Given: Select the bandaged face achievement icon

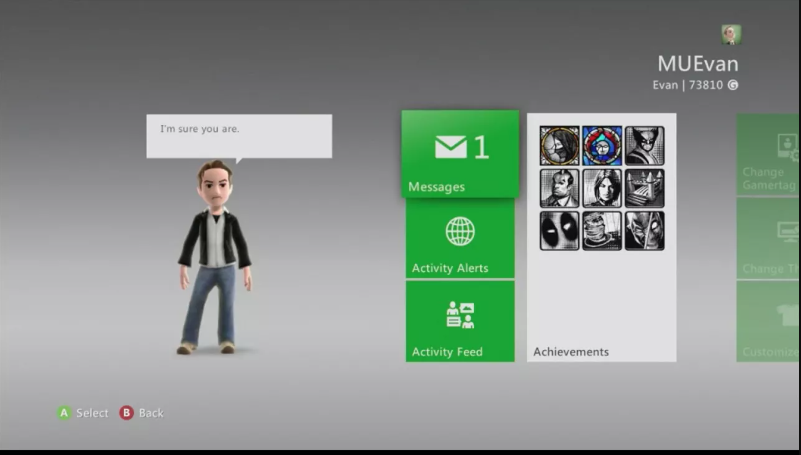Looking at the screenshot, I should pos(602,231).
